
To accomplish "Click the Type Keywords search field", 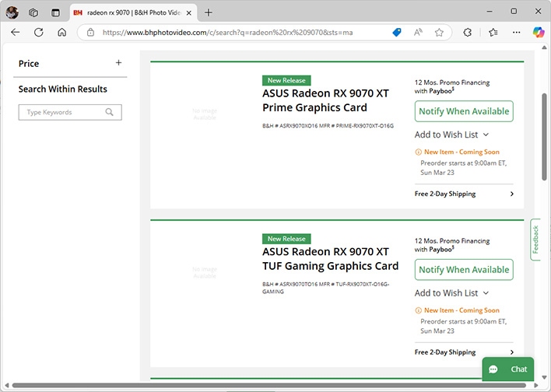I will click(x=70, y=113).
